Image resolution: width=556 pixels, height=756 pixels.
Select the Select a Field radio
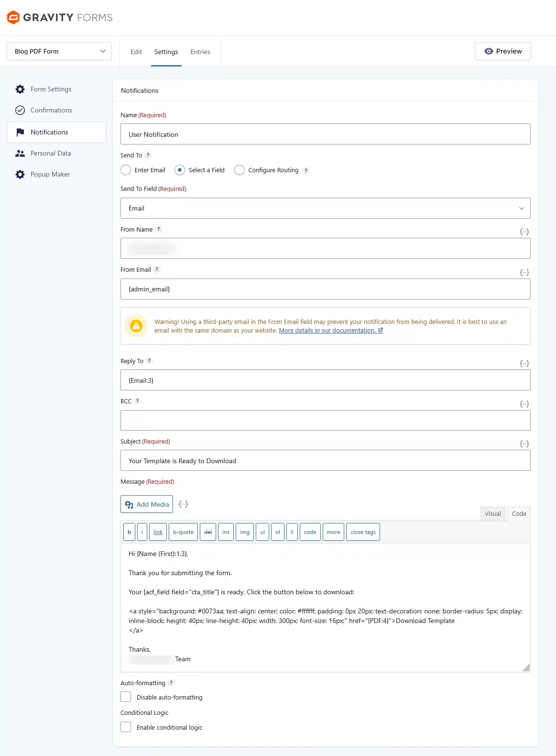[x=180, y=170]
